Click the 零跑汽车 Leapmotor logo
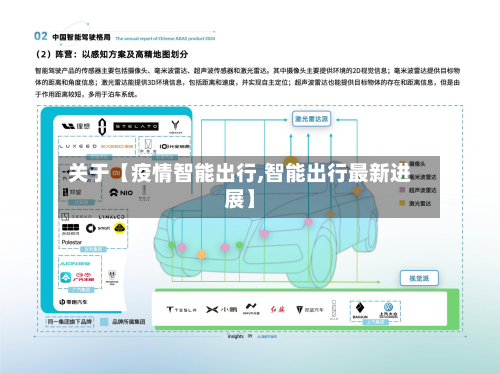The image size is (500, 374). point(73,302)
